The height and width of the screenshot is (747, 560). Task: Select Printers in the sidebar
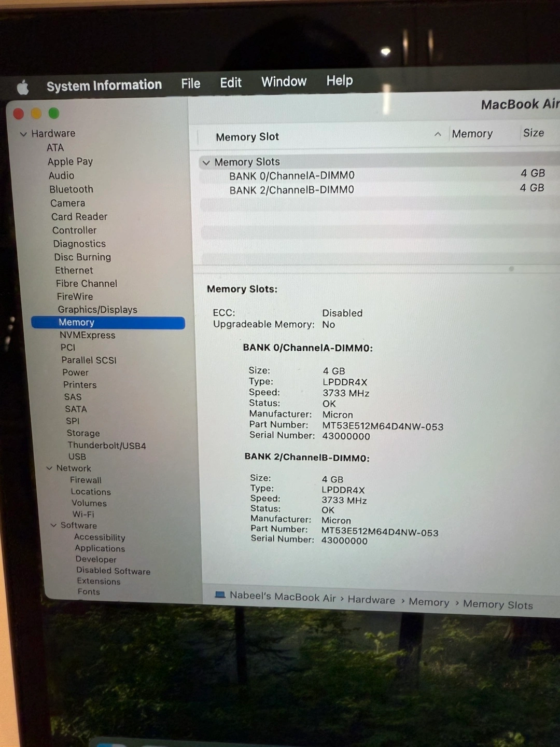[80, 385]
